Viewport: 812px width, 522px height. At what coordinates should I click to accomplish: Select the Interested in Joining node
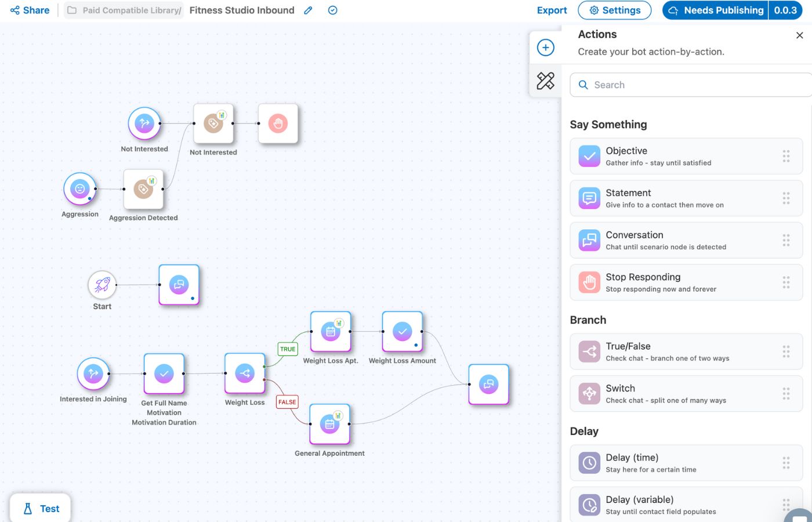pyautogui.click(x=93, y=374)
